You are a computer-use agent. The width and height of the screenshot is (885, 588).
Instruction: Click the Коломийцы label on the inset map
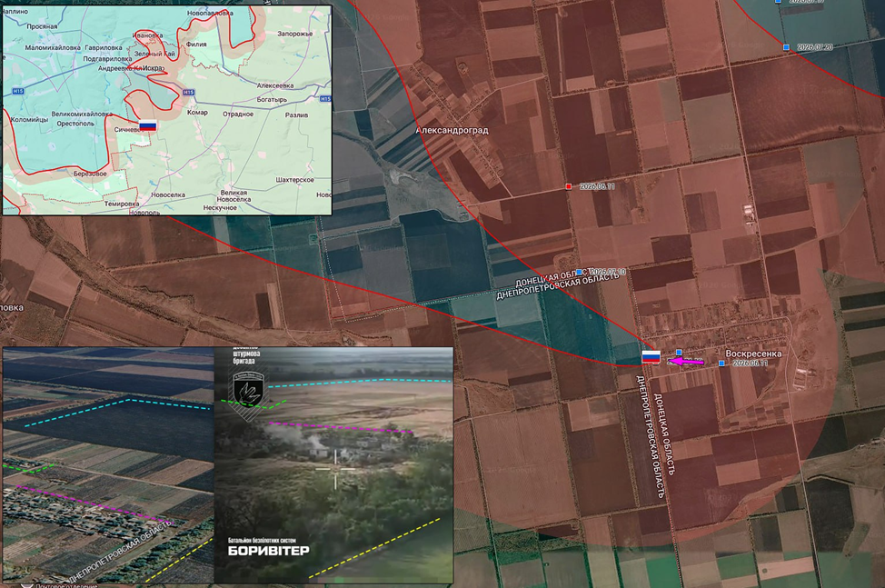click(x=29, y=119)
